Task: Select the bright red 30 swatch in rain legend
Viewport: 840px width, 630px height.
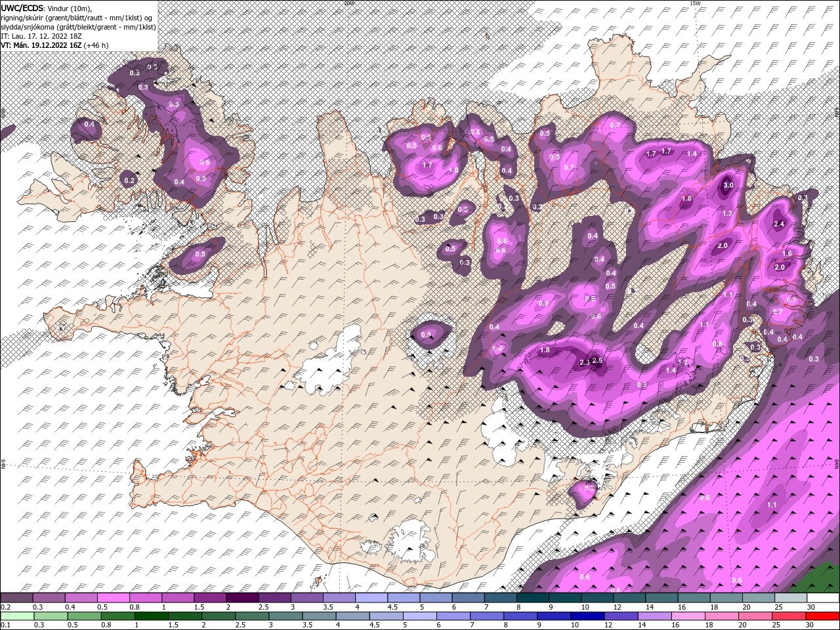Action: click(823, 616)
